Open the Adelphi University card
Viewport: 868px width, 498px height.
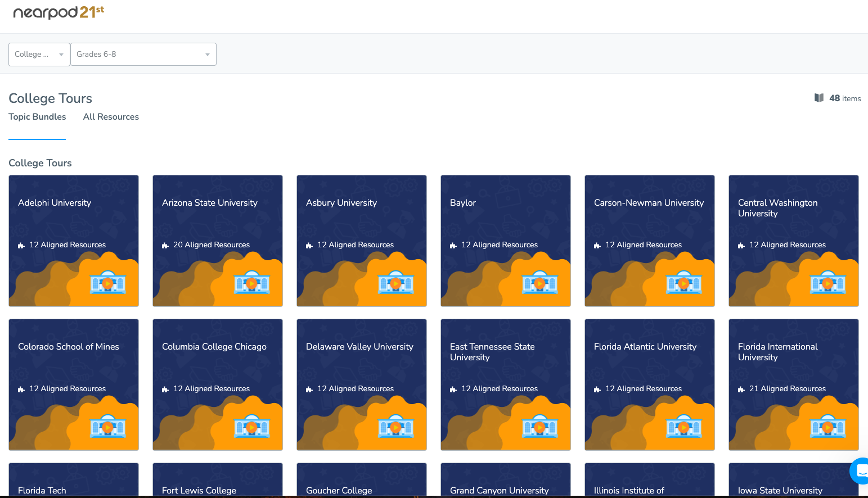pyautogui.click(x=74, y=241)
